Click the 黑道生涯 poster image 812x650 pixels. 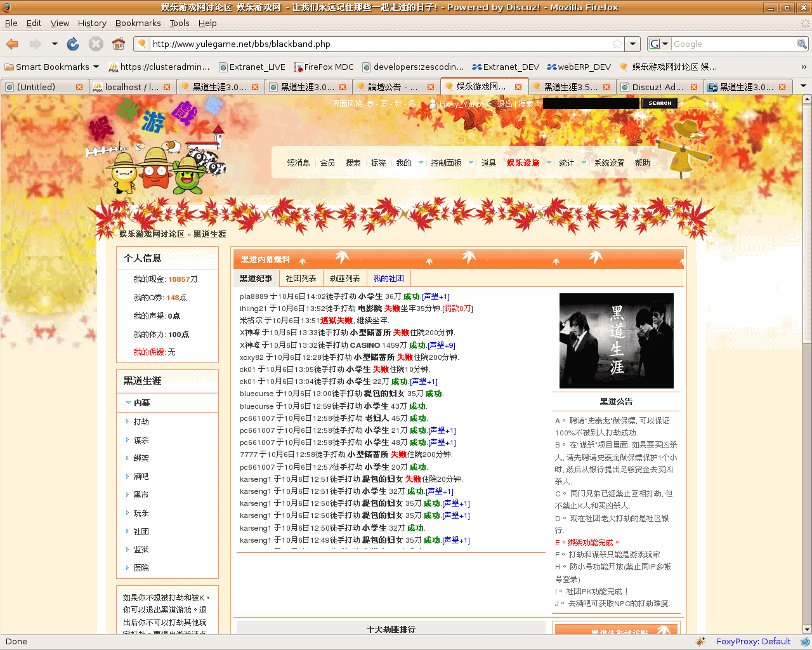pyautogui.click(x=616, y=341)
